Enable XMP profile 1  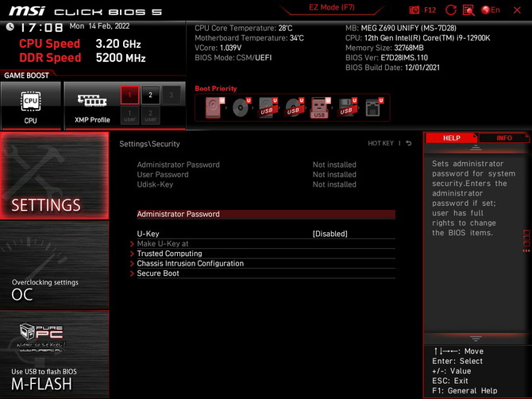tap(129, 95)
